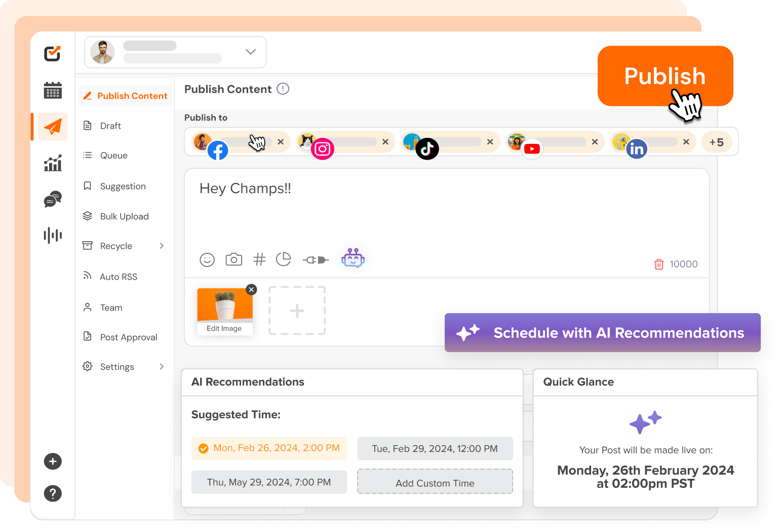This screenshot has width=779, height=532.
Task: Select the camera icon to add media
Action: pos(233,259)
